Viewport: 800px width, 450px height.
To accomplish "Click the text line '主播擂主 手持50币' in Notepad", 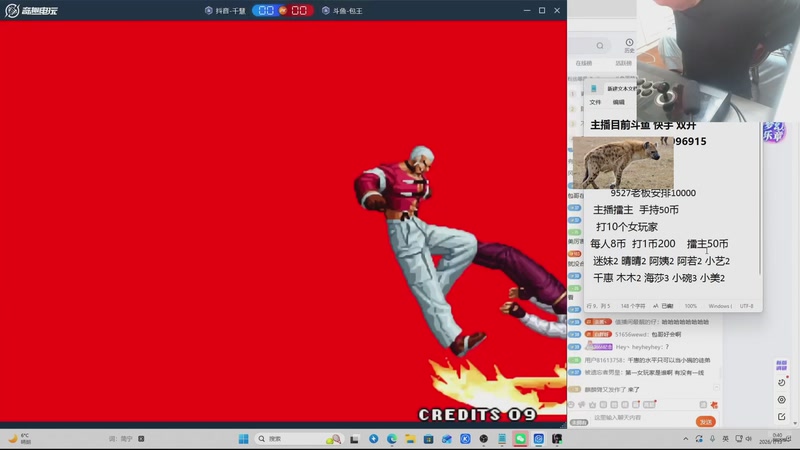I will point(636,210).
